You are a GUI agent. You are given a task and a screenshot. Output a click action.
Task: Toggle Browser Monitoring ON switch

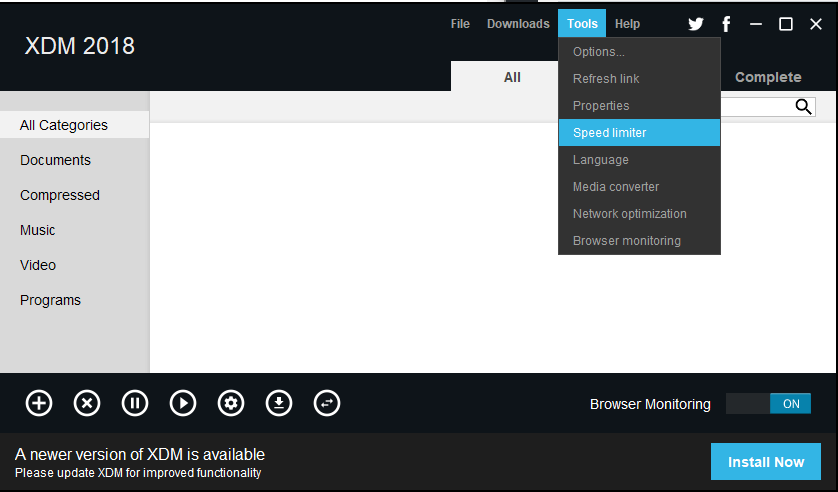[x=768, y=404]
